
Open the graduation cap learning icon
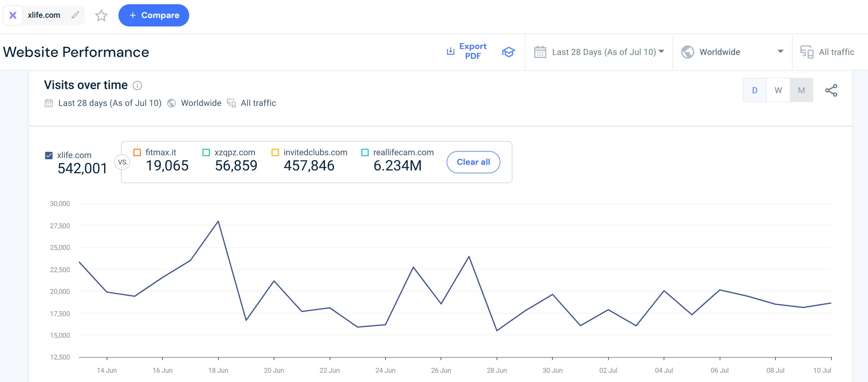pos(508,52)
